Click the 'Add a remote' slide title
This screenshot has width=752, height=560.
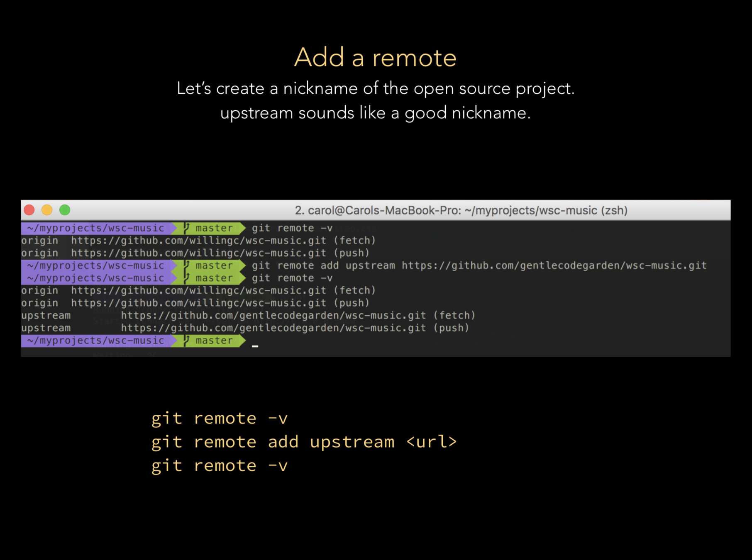click(x=375, y=57)
